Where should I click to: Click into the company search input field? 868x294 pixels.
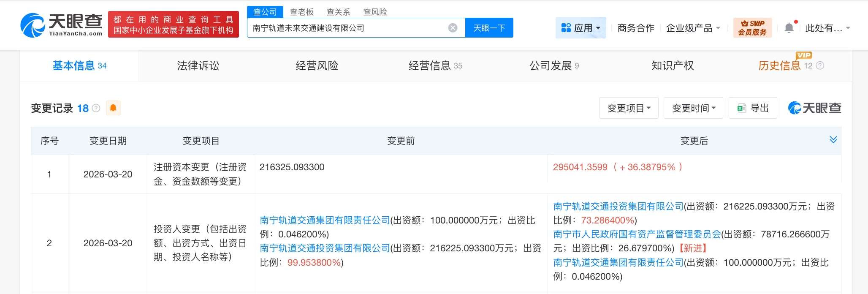(x=346, y=28)
